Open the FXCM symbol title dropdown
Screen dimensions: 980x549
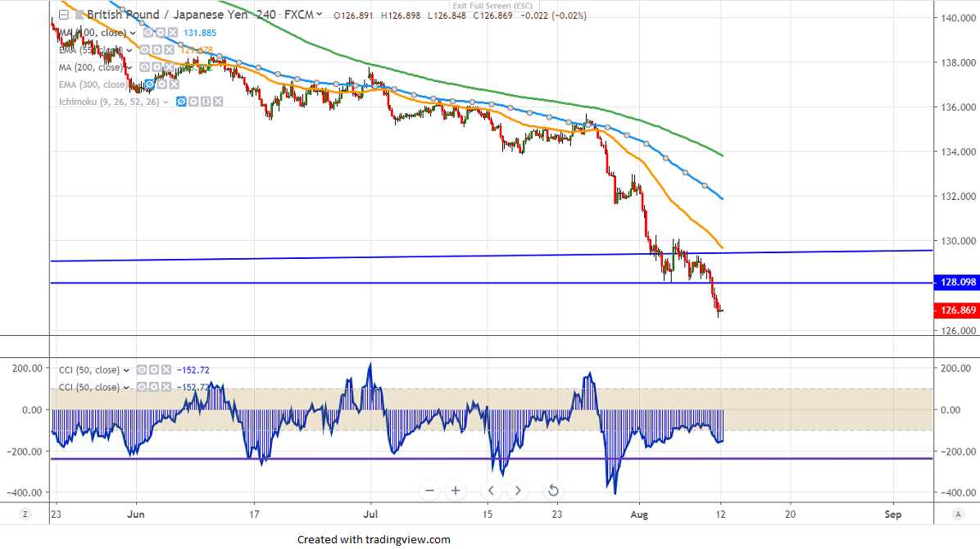[320, 14]
